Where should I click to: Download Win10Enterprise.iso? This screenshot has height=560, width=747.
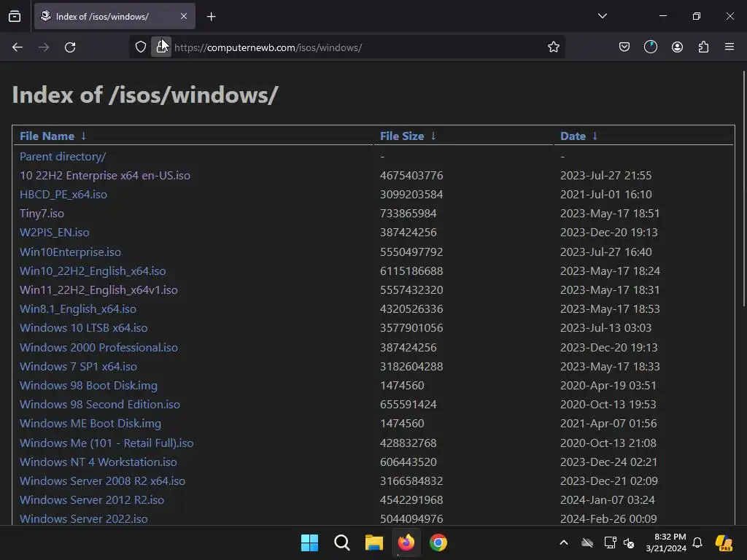[70, 252]
